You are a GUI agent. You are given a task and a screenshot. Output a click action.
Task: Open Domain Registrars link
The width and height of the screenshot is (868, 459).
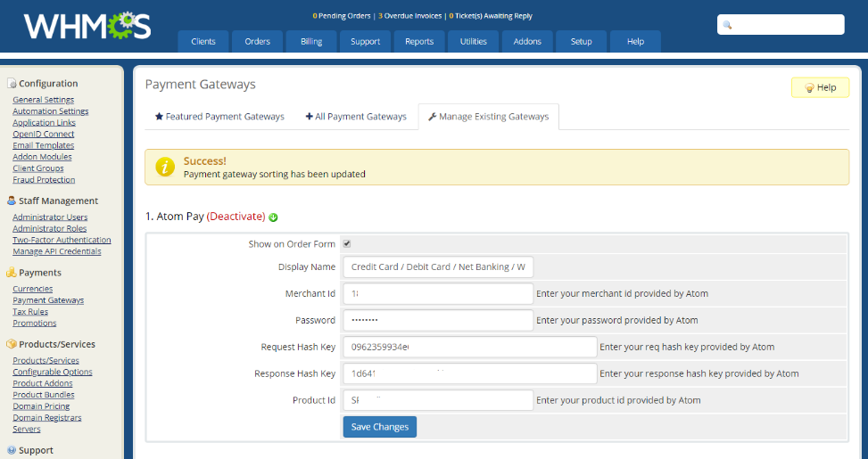[47, 417]
